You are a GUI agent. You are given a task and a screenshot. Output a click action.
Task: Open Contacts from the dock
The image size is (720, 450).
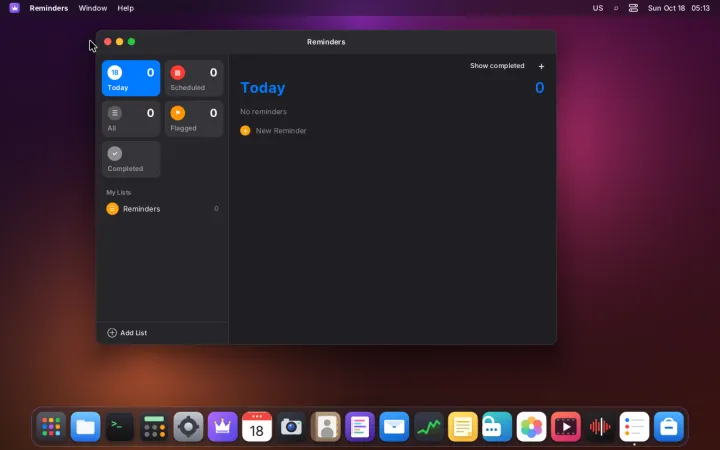pos(326,427)
